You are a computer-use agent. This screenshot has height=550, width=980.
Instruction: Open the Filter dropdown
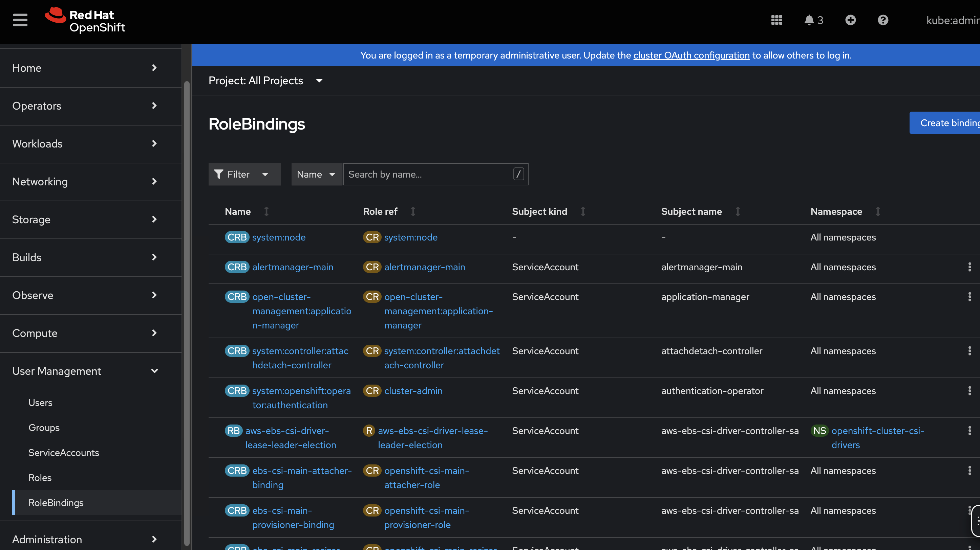244,174
